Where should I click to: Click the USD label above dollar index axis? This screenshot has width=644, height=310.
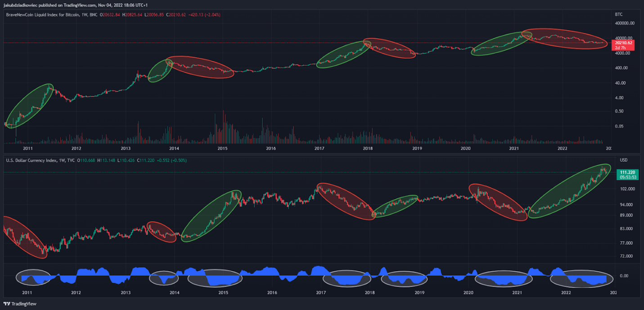[624, 160]
